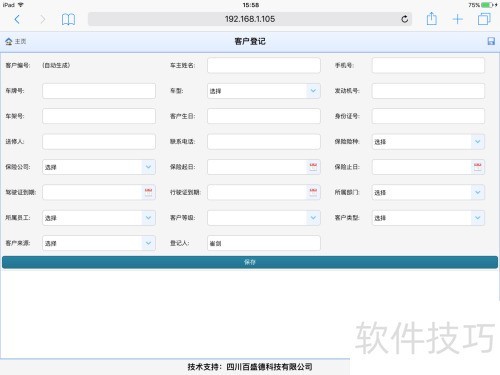Focus the 登记人 input field

(x=264, y=243)
